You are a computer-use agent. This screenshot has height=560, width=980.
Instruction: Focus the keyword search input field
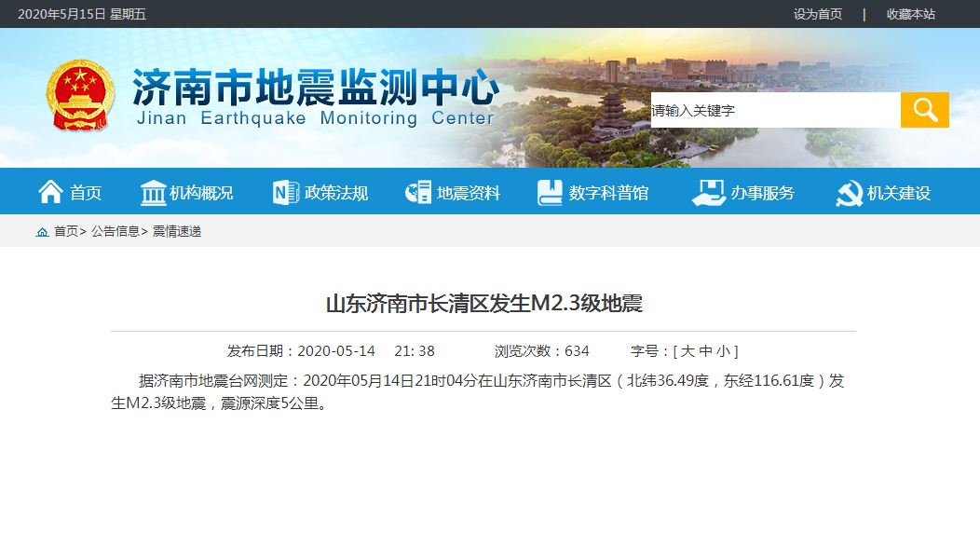773,110
